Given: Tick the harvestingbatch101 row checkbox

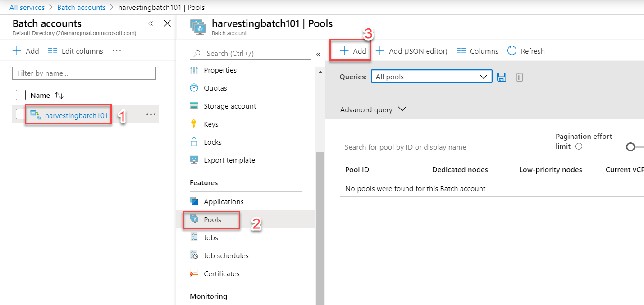Looking at the screenshot, I should (x=21, y=114).
